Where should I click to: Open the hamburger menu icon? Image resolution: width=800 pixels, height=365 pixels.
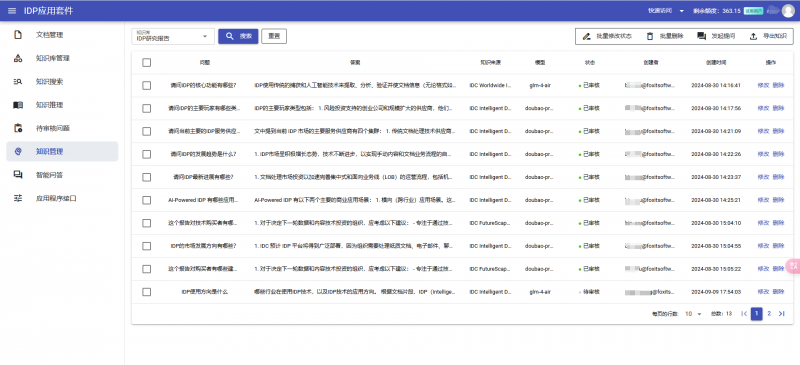[12, 11]
